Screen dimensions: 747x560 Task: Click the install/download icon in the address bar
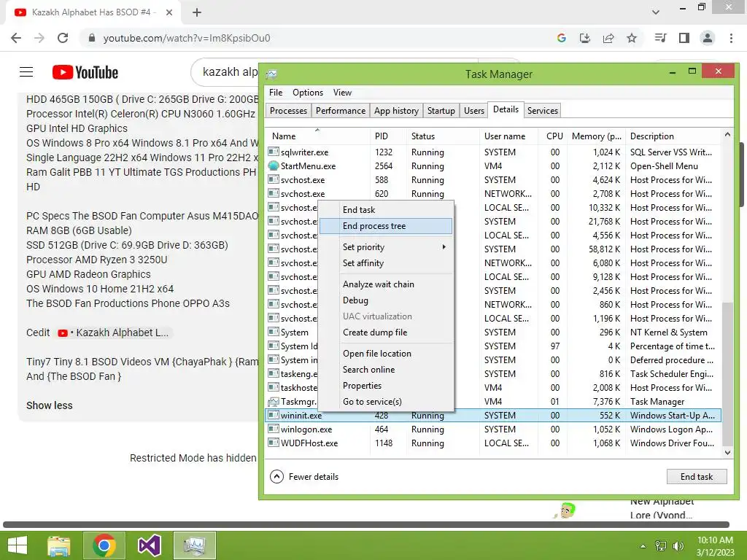click(x=585, y=38)
